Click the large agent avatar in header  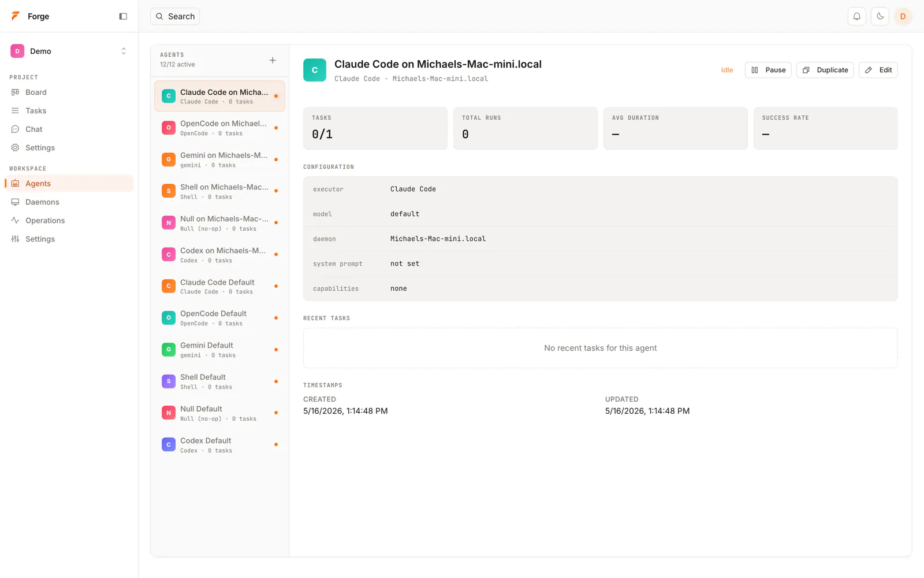tap(315, 70)
